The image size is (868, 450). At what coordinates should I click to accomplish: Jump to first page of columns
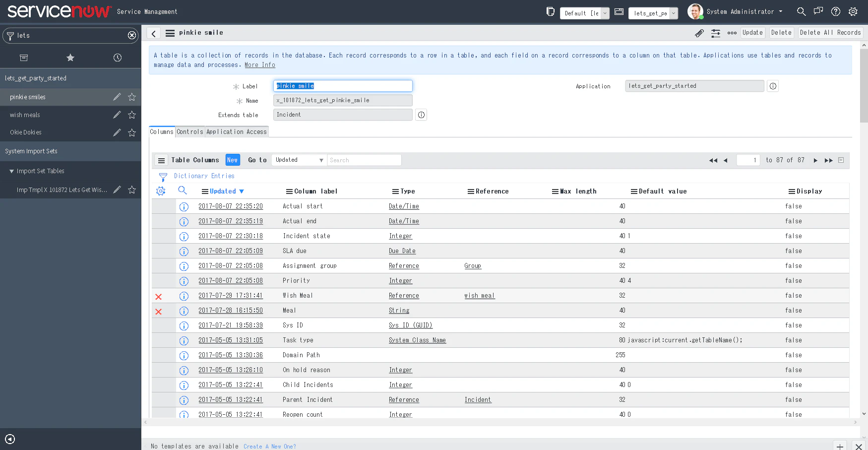(713, 160)
